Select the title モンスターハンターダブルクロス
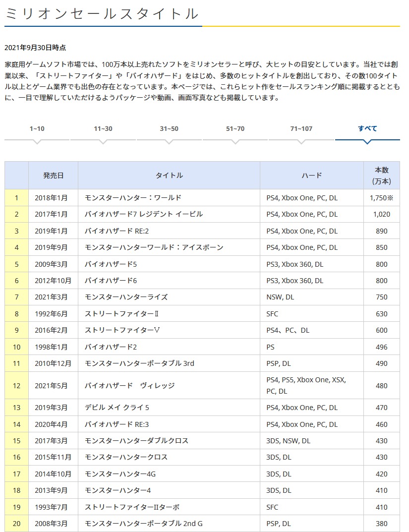409x532 pixels. pos(136,441)
